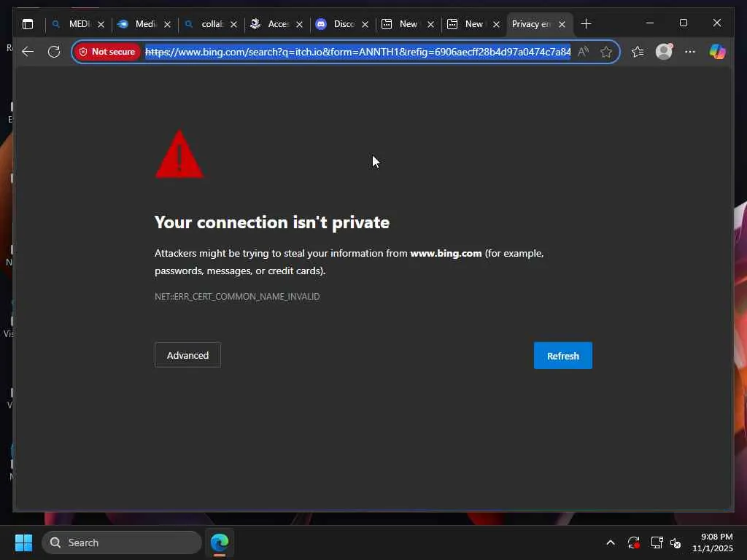747x560 pixels.
Task: Close the Medi tab
Action: 167,24
